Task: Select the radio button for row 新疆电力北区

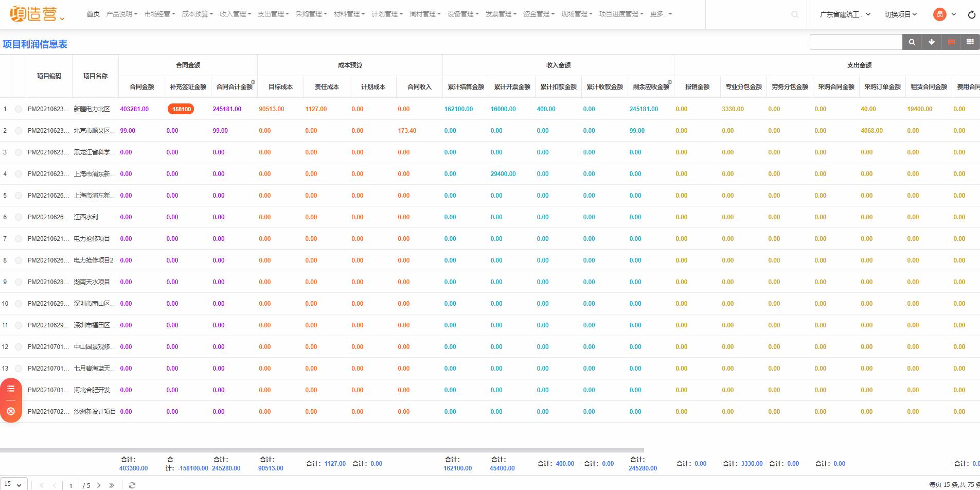Action: point(19,109)
